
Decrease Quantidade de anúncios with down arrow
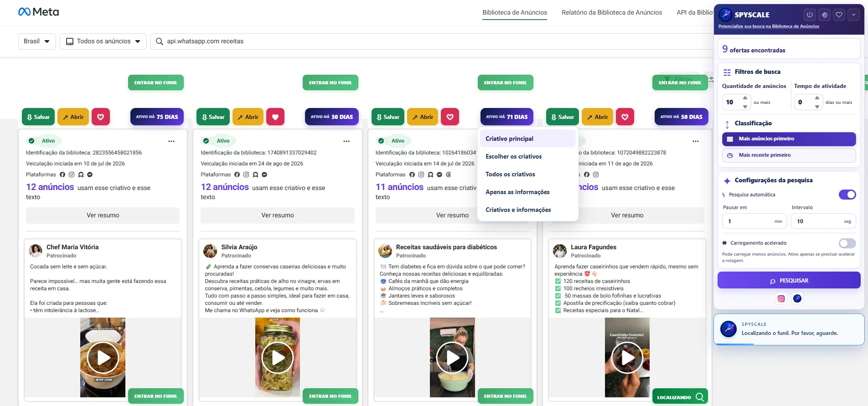coord(745,107)
